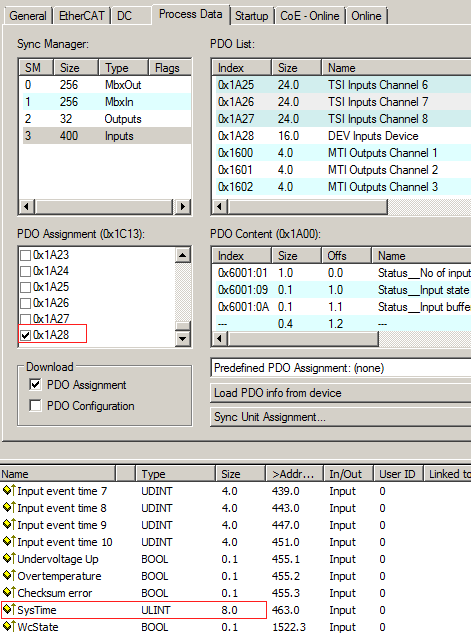This screenshot has height=634, width=471.
Task: Select PDO 0x1A28 DEV Inputs Device
Action: click(342, 136)
